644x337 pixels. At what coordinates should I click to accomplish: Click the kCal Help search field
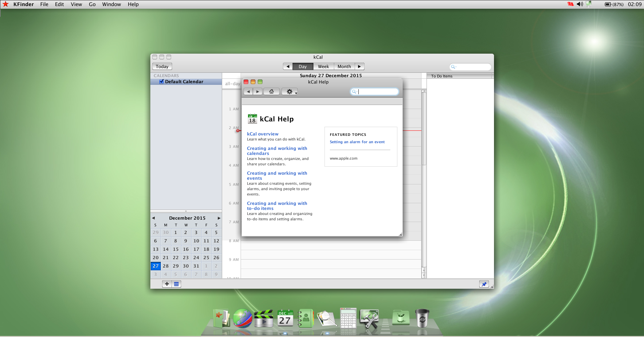click(x=375, y=92)
